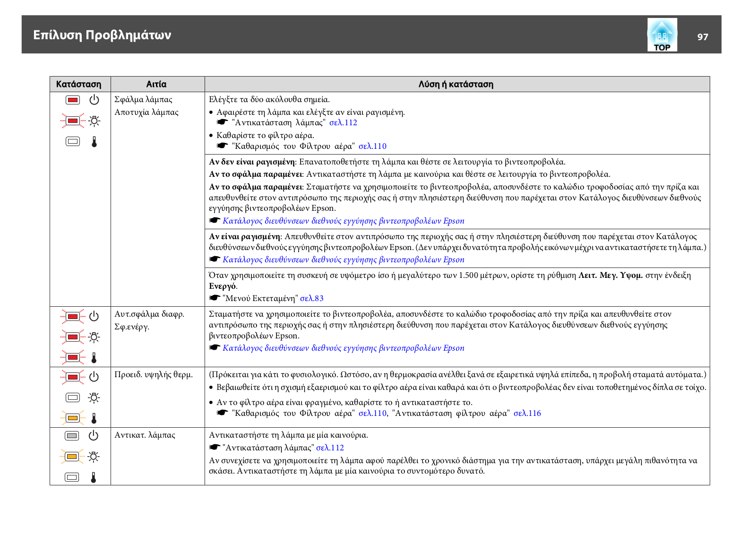The width and height of the screenshot is (756, 535).
Task: Click power icon in Σφάλμα λάμπας row
Action: [94, 100]
